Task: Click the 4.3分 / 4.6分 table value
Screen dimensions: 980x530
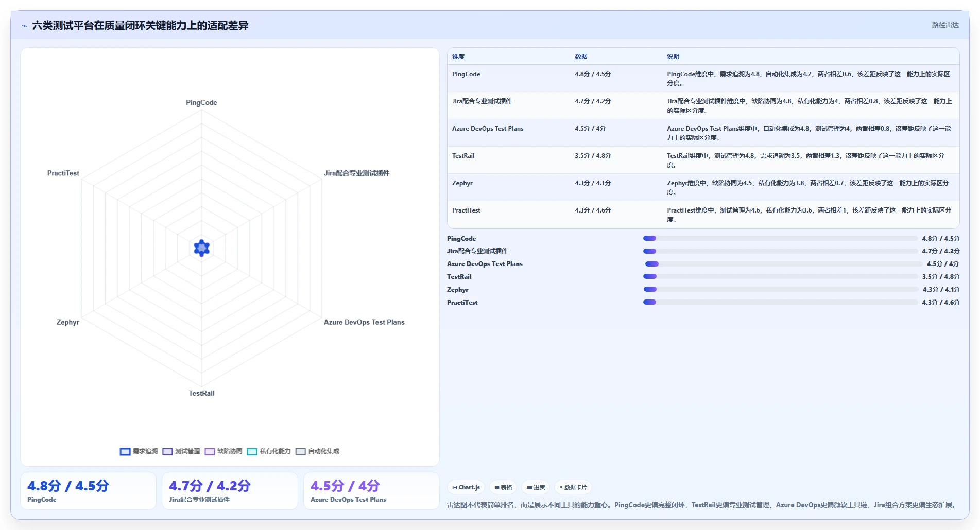Action: click(x=593, y=210)
